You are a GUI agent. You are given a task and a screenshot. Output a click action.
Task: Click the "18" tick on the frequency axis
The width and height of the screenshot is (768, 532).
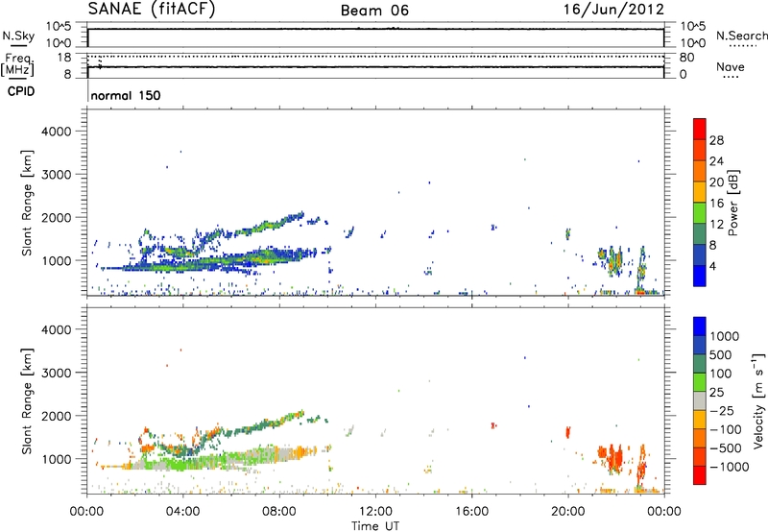pyautogui.click(x=64, y=58)
